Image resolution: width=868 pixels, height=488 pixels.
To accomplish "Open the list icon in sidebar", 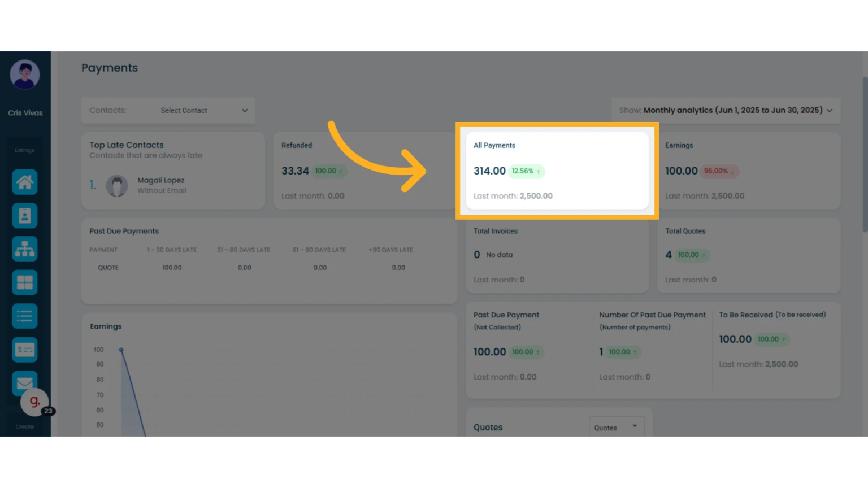I will (x=25, y=316).
